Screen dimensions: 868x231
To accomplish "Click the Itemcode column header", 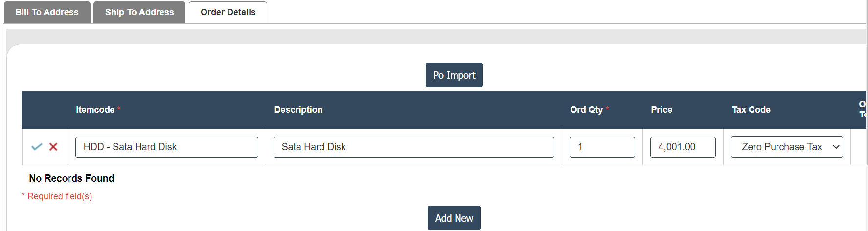I will (x=95, y=110).
